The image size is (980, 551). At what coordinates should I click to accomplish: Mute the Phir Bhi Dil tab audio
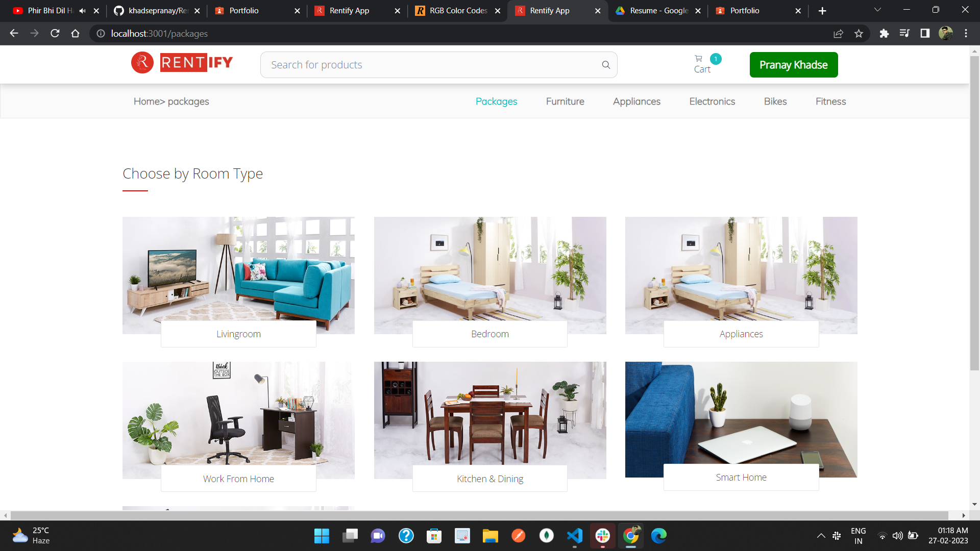[82, 11]
